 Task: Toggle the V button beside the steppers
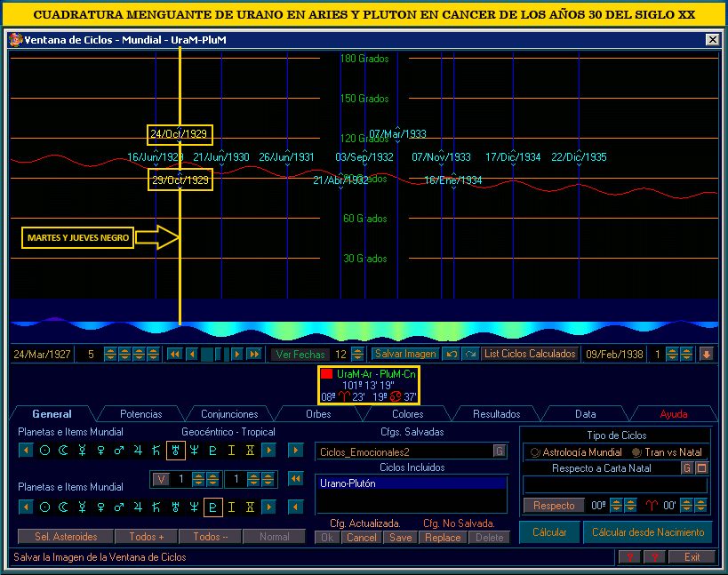161,479
